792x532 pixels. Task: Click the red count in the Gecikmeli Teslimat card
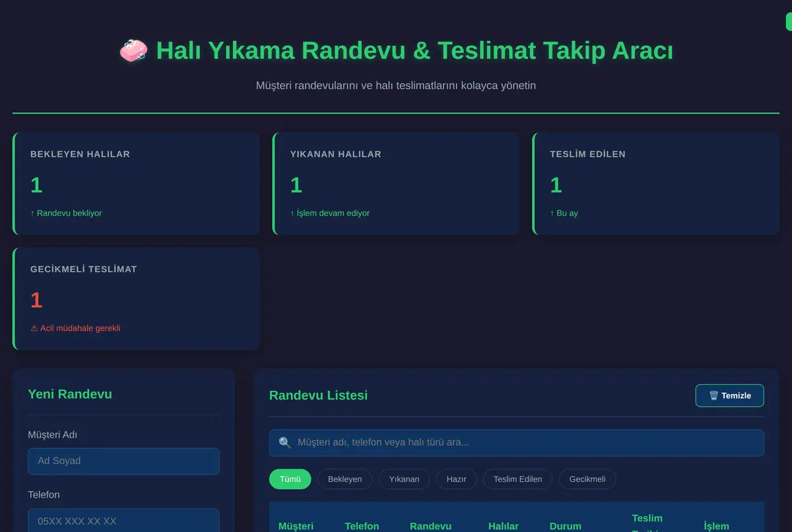36,300
